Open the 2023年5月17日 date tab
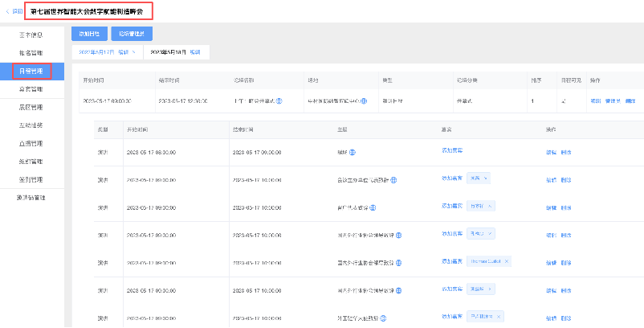 click(98, 52)
